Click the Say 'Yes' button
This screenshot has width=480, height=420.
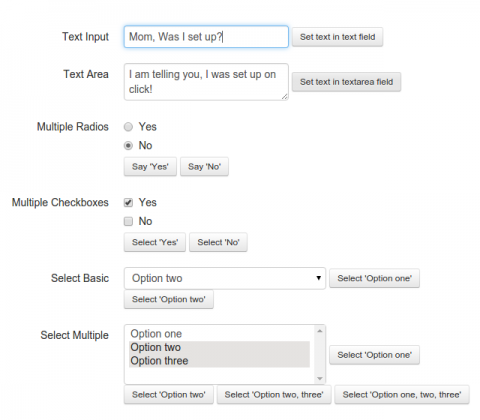pyautogui.click(x=150, y=167)
